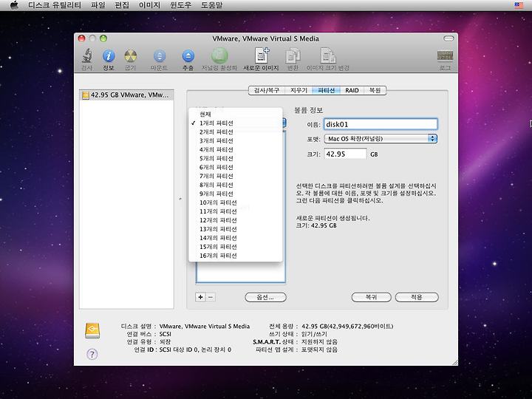Choose 11개의 파티션 option
532x399 pixels.
click(x=236, y=211)
